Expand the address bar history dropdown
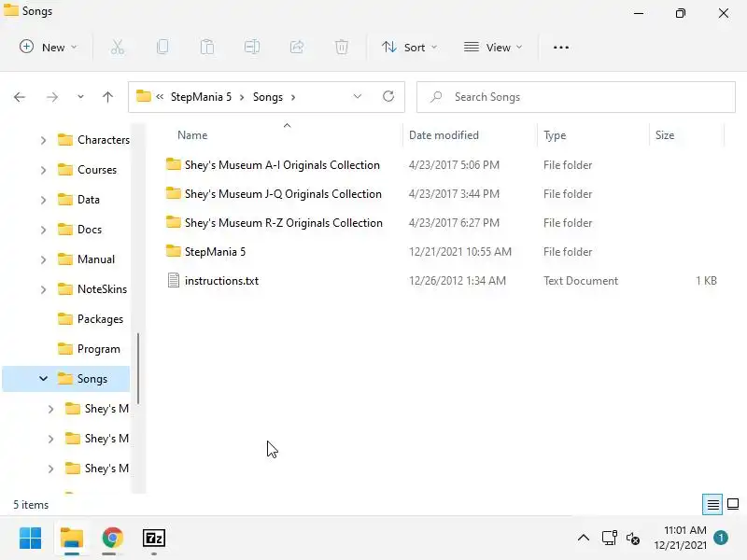 pyautogui.click(x=358, y=97)
